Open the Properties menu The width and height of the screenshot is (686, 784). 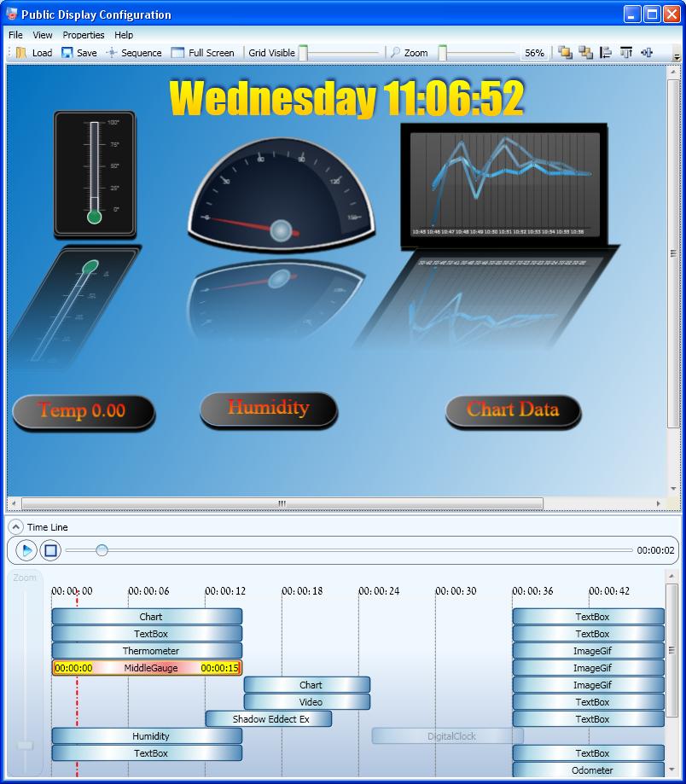pyautogui.click(x=83, y=35)
